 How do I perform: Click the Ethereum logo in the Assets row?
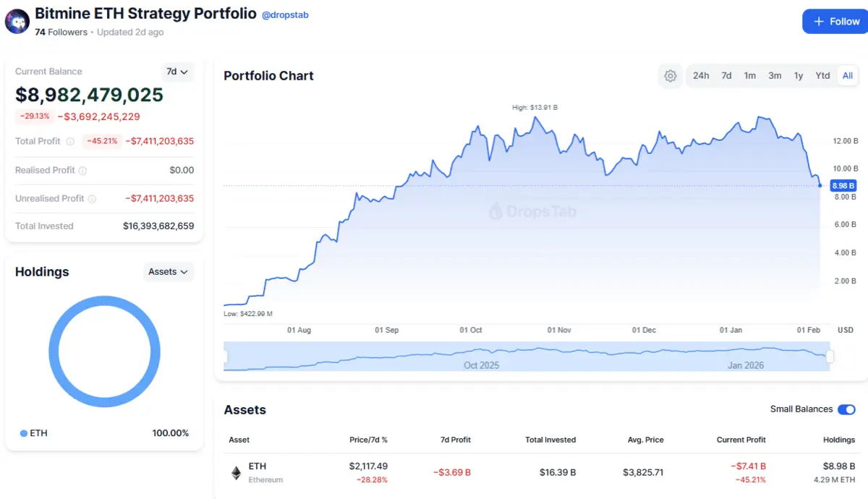tap(237, 473)
